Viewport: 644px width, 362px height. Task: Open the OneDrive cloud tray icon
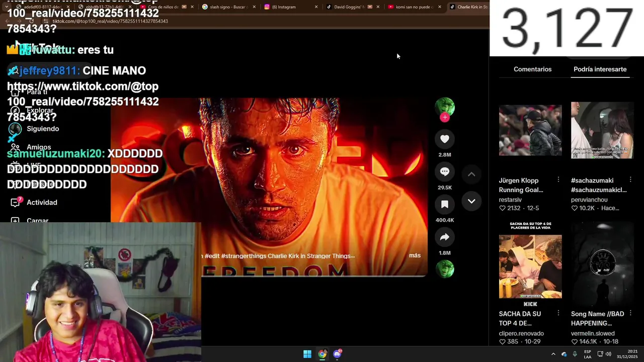click(564, 354)
